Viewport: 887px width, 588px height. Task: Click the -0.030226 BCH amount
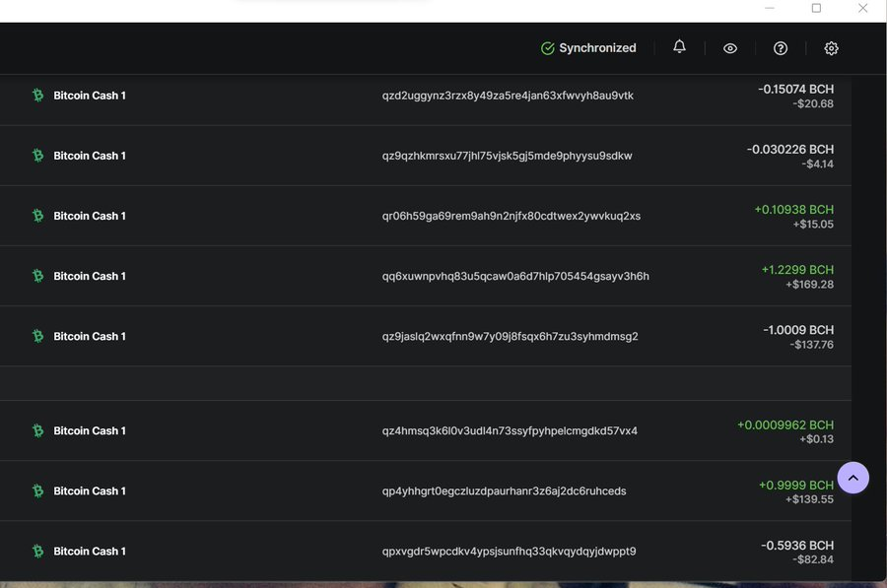coord(790,150)
